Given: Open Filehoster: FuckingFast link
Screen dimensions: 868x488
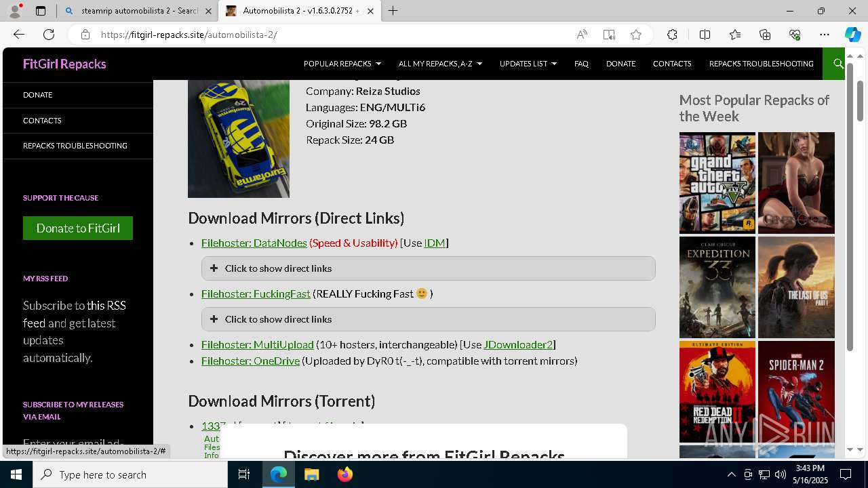Looking at the screenshot, I should [x=256, y=293].
